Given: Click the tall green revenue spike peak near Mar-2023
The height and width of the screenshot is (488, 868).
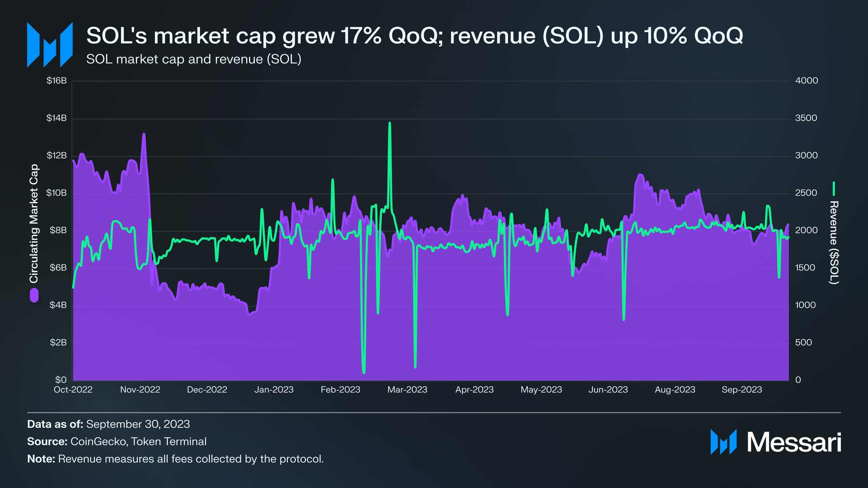Looking at the screenshot, I should 389,124.
